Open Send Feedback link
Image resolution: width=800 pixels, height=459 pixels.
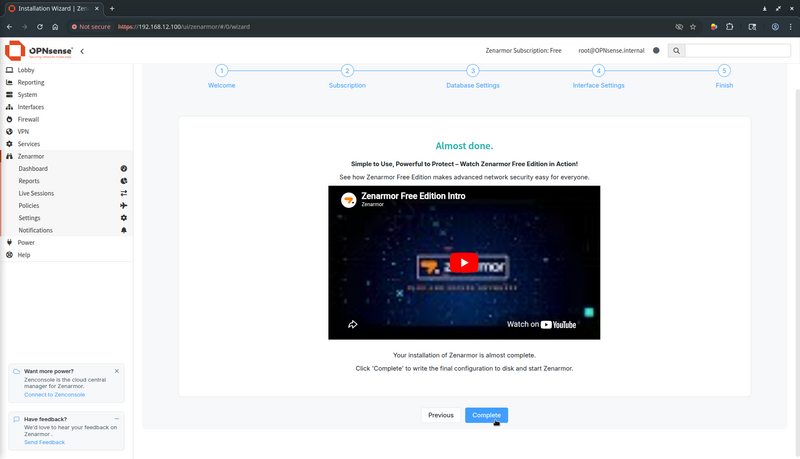44,442
